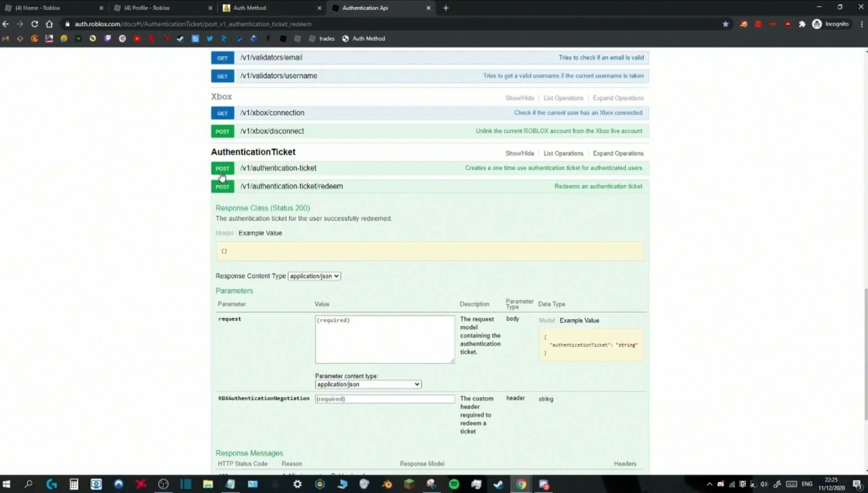Switch to the Profile - Roblox tab
868x493 pixels.
pos(160,8)
